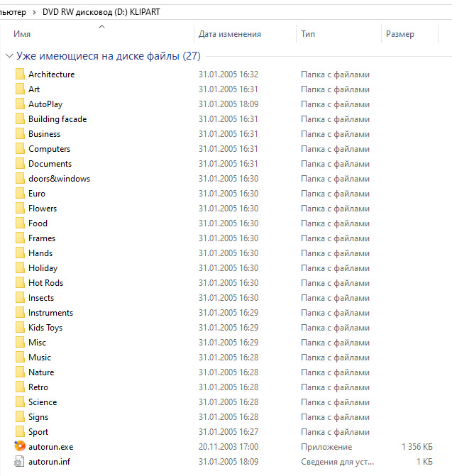Select the Kids Toys folder icon
The width and height of the screenshot is (452, 476).
[20, 327]
